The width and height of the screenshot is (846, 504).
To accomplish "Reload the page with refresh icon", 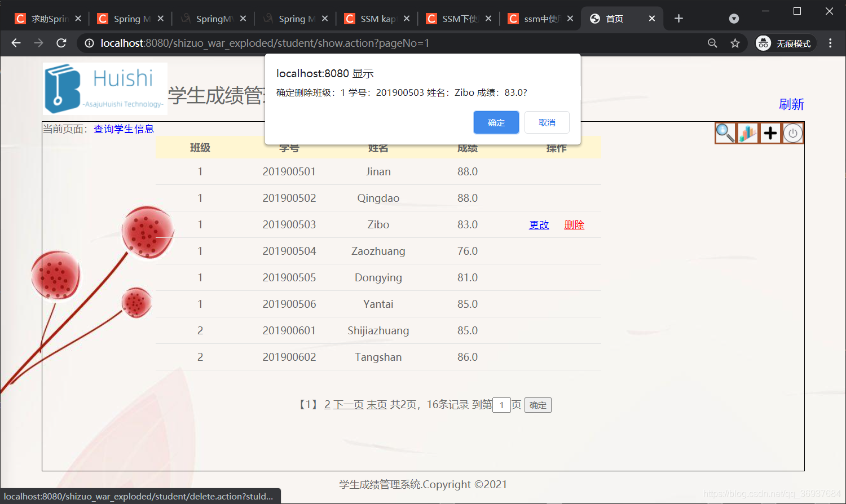I will coord(61,43).
